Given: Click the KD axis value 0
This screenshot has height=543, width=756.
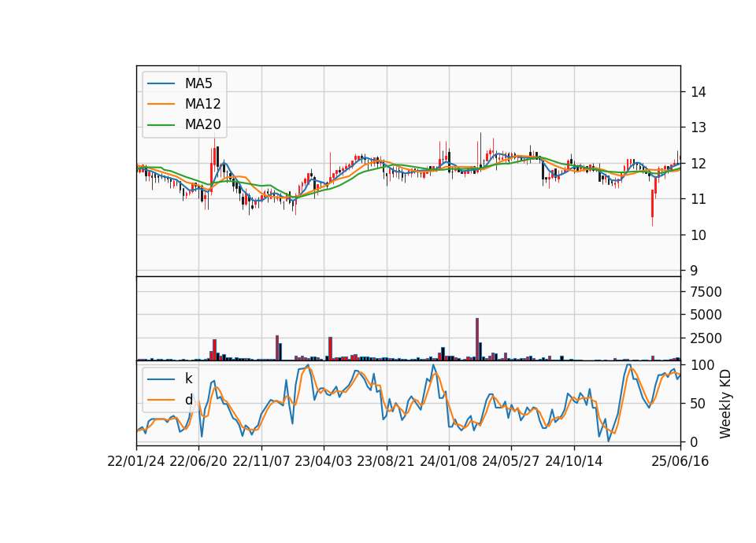Looking at the screenshot, I should 695,442.
